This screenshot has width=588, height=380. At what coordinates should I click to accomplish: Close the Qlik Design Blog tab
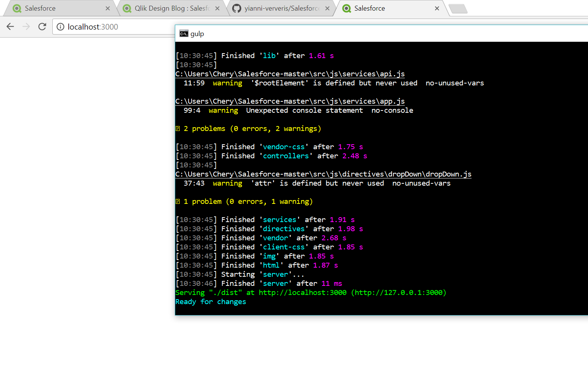[217, 8]
